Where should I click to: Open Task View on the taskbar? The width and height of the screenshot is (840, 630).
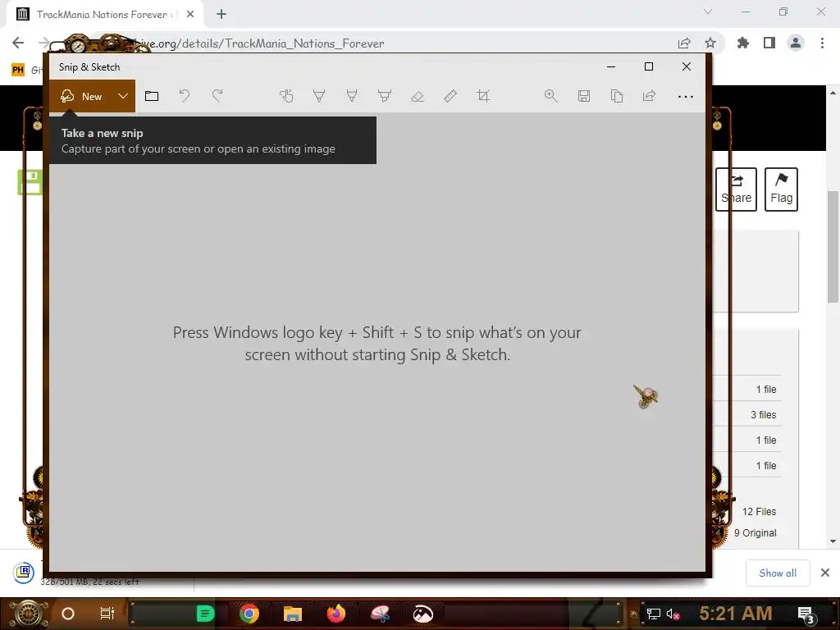[x=107, y=614]
